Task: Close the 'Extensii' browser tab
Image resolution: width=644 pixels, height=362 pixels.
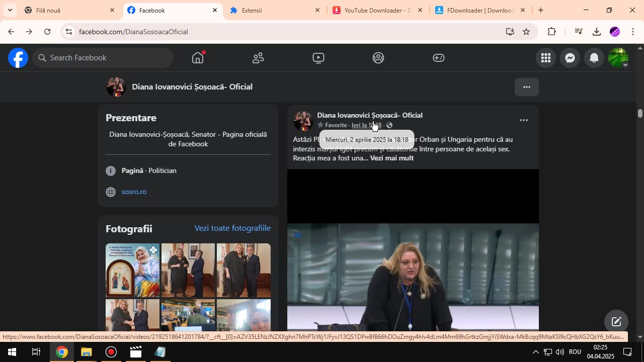Action: [x=317, y=10]
